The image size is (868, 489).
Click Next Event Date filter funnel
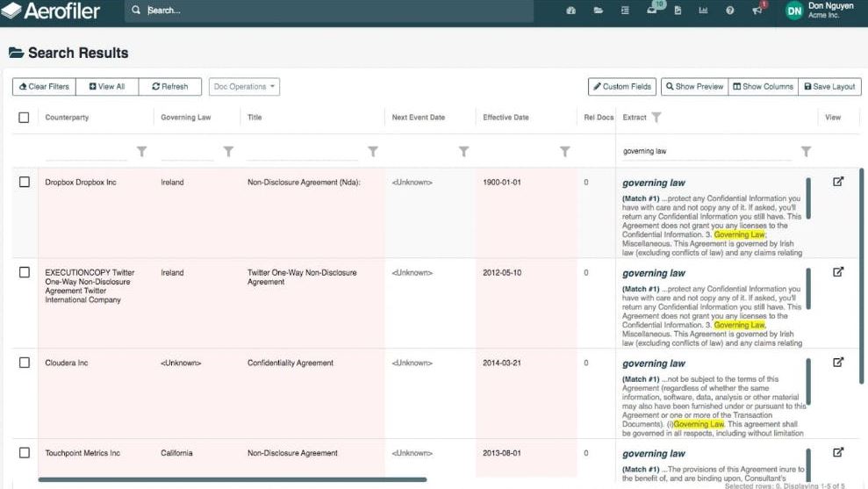point(464,151)
